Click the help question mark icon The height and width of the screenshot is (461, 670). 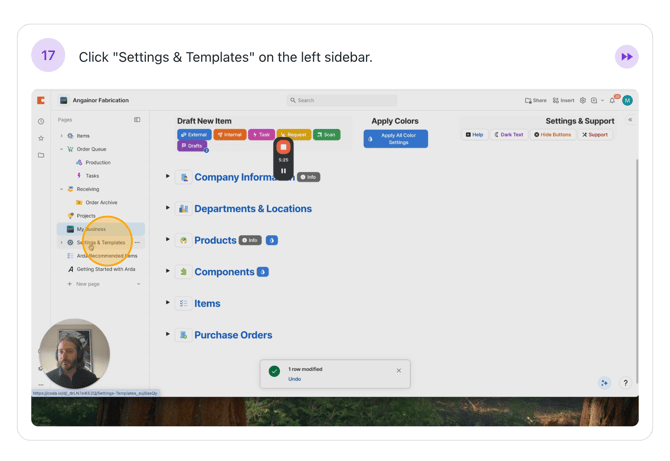pyautogui.click(x=626, y=383)
